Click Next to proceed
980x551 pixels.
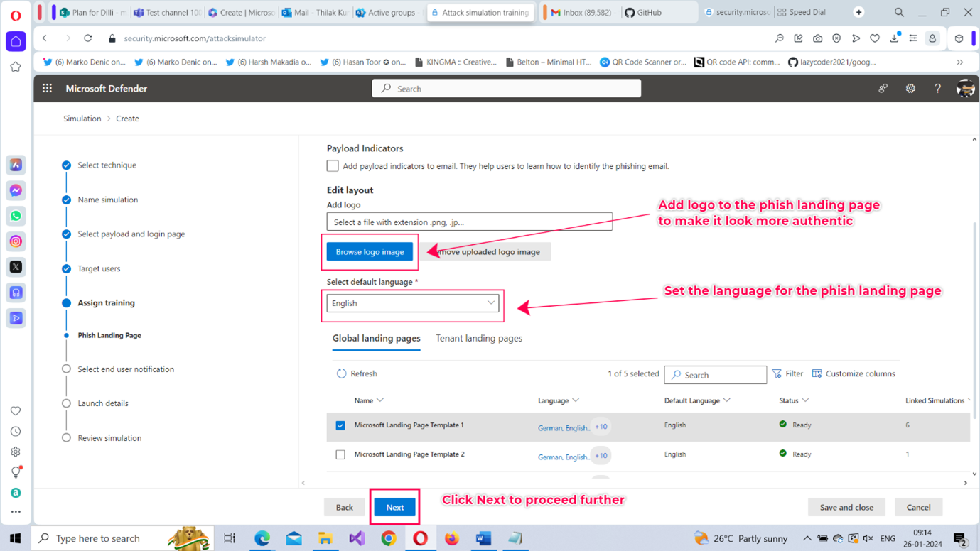click(x=395, y=507)
